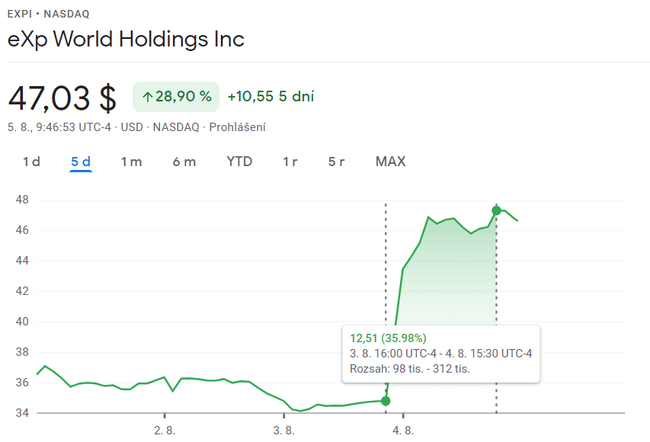Switch to the 1 m range tab
650x442 pixels.
pyautogui.click(x=131, y=162)
